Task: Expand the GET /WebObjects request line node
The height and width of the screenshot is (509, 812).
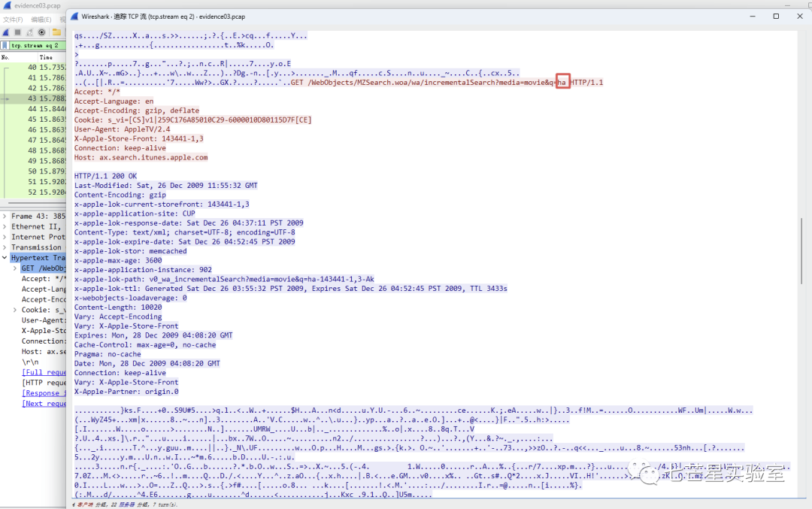Action: click(x=14, y=268)
